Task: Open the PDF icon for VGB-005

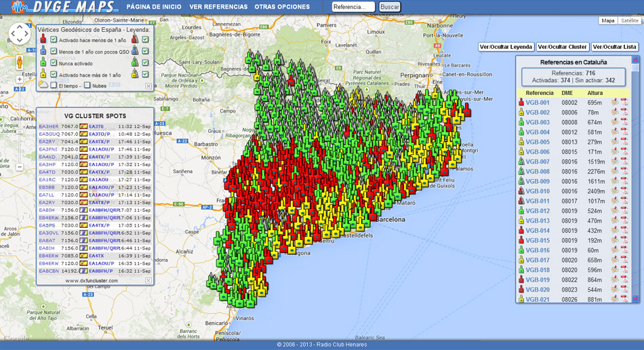Action: 624,142
